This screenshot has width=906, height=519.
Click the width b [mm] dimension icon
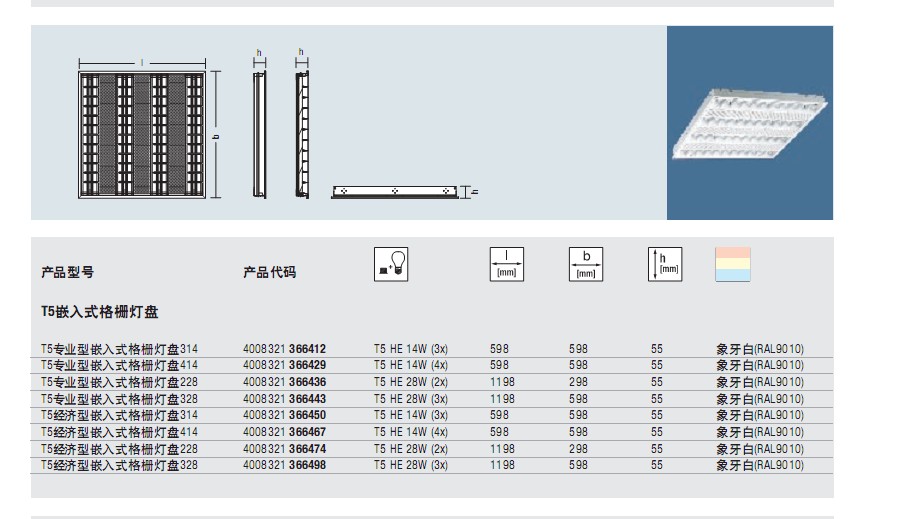pyautogui.click(x=586, y=263)
